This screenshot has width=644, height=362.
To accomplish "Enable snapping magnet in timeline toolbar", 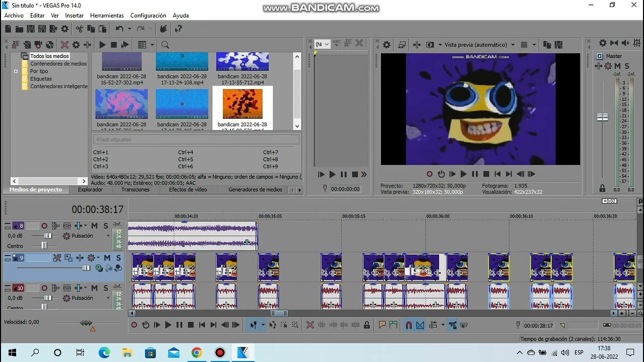I will point(409,325).
